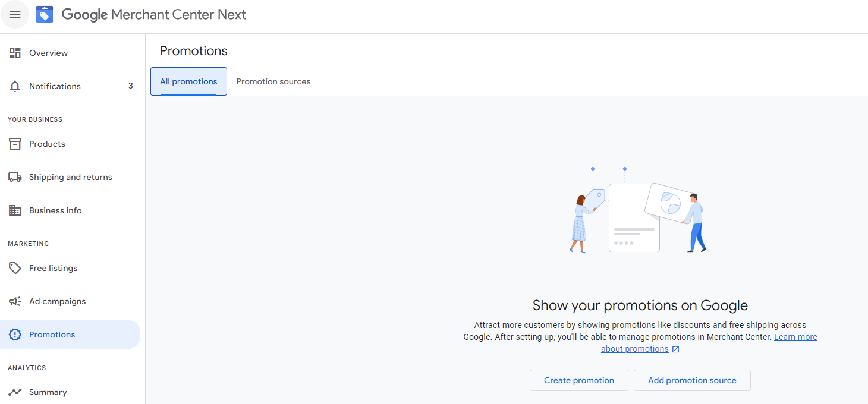
Task: Toggle the navigation sidebar with the hamburger icon
Action: point(14,14)
